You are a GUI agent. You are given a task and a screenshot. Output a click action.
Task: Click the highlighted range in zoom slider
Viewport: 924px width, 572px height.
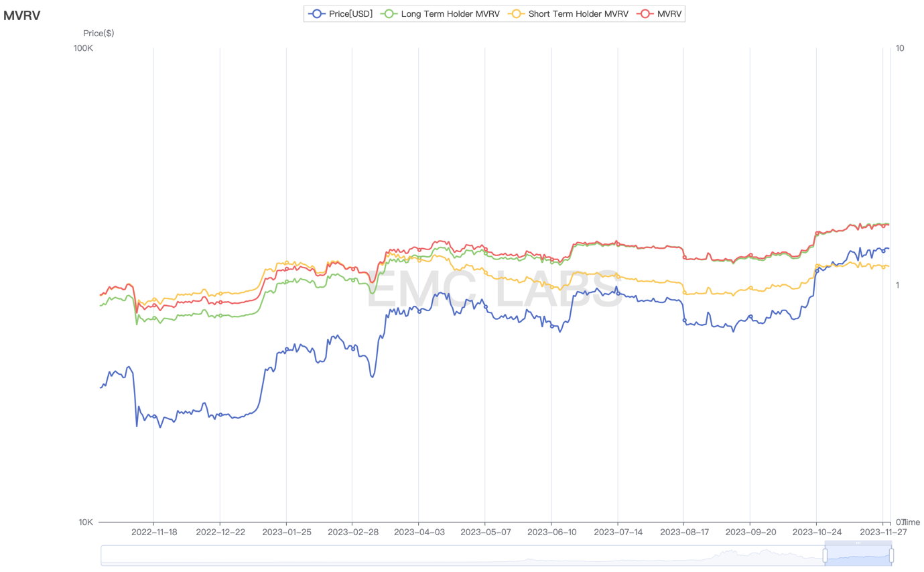coord(858,556)
